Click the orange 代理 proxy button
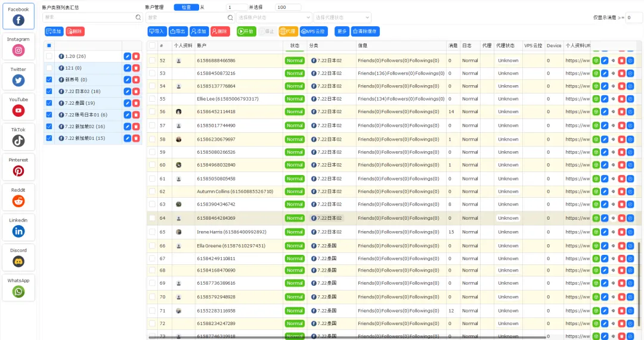Viewport: 644px width, 340px height. (x=289, y=31)
